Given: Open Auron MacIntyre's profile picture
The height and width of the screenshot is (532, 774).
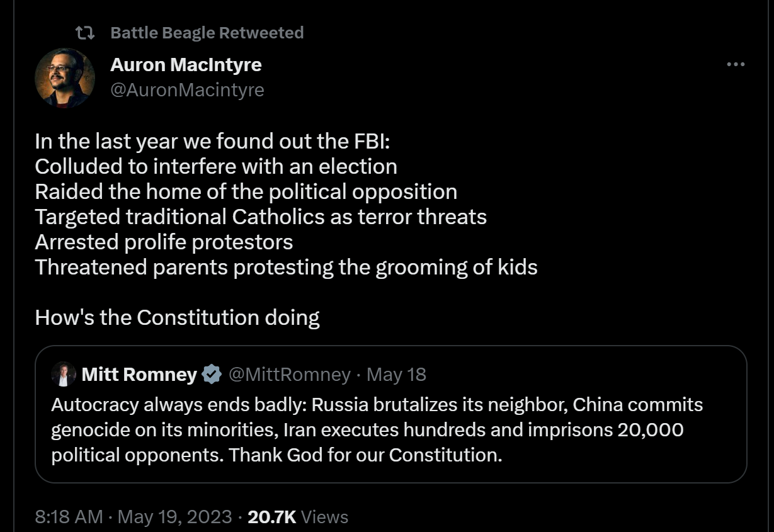Looking at the screenshot, I should coord(65,78).
